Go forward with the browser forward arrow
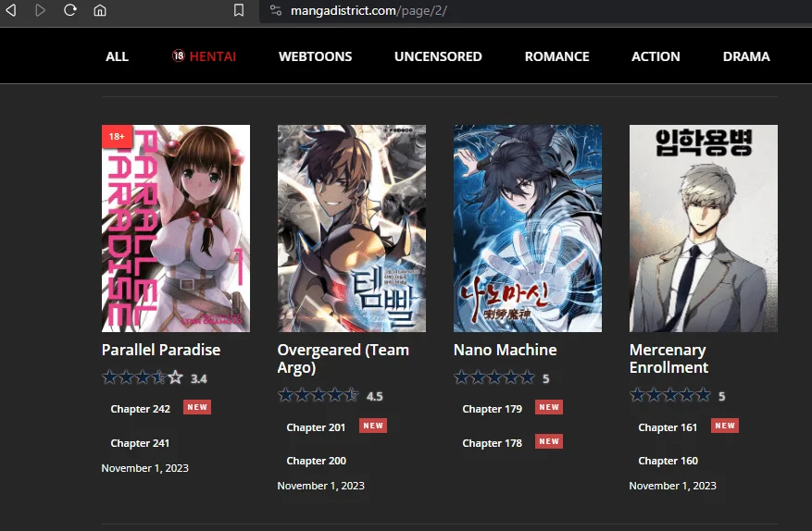This screenshot has height=531, width=812. coord(41,10)
